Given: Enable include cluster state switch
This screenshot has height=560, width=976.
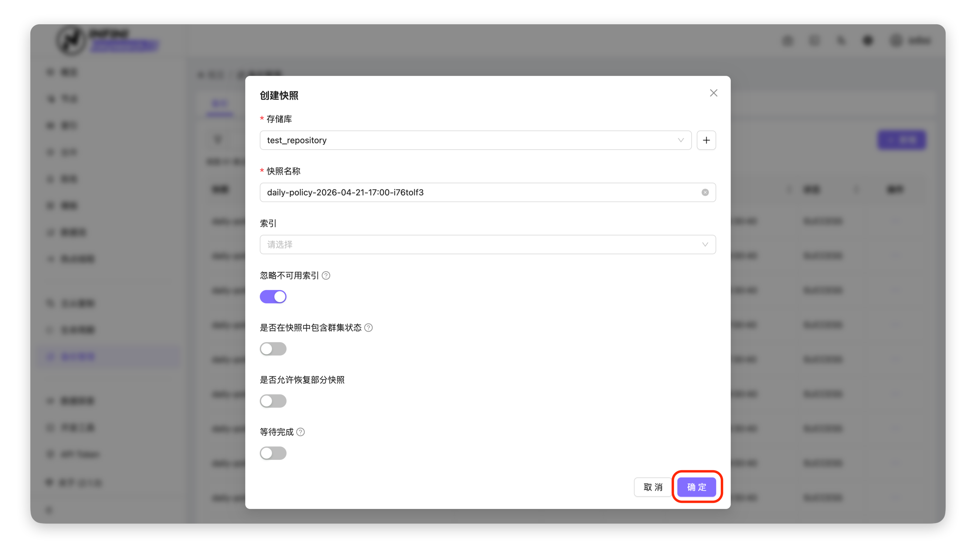Looking at the screenshot, I should [x=273, y=349].
